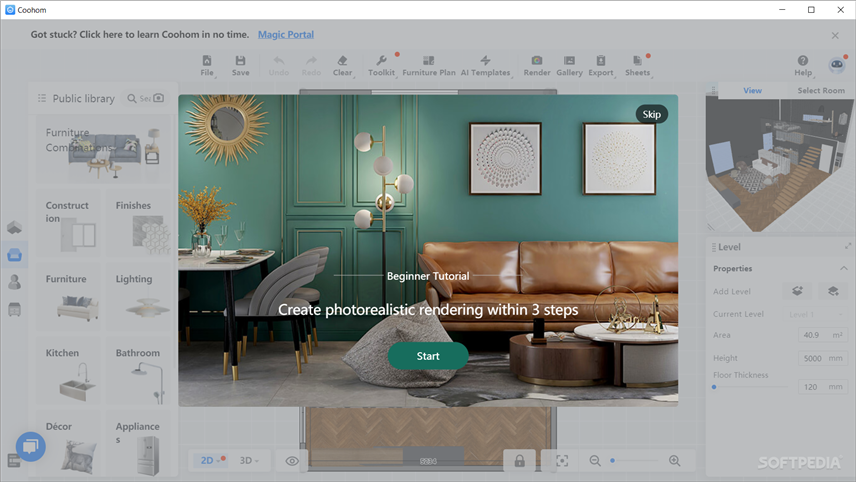Open the Public library list menu

pyautogui.click(x=41, y=98)
